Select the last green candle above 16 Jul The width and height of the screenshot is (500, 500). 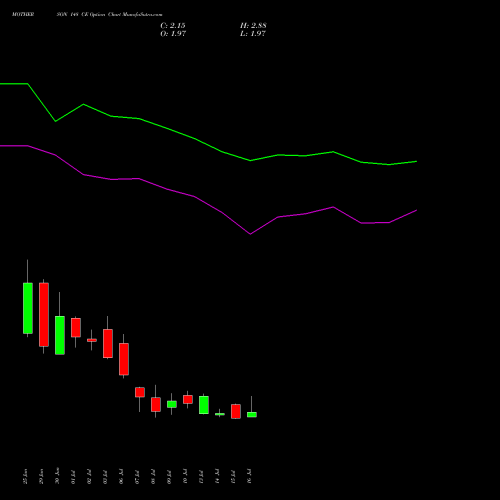tap(252, 414)
